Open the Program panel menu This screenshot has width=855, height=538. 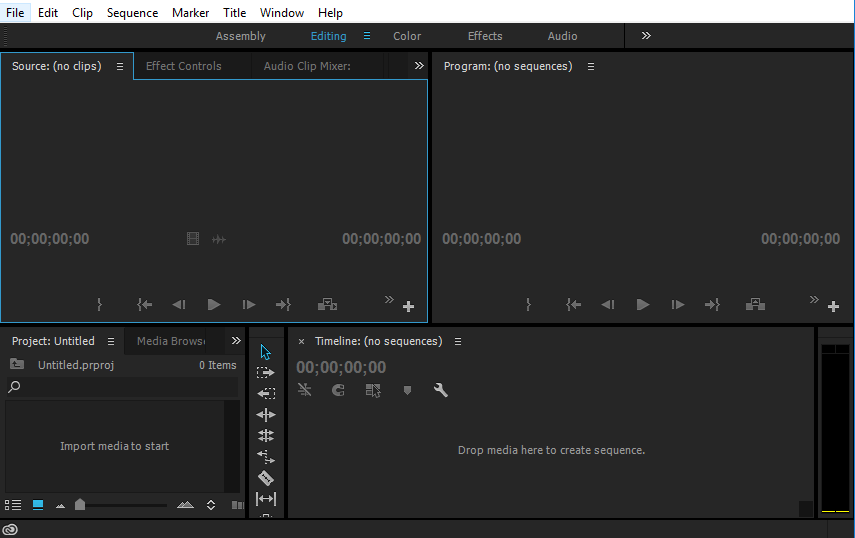pos(591,67)
